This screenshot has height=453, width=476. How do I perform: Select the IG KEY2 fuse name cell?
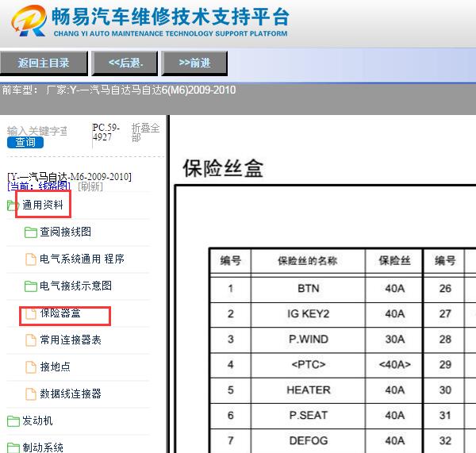click(309, 313)
